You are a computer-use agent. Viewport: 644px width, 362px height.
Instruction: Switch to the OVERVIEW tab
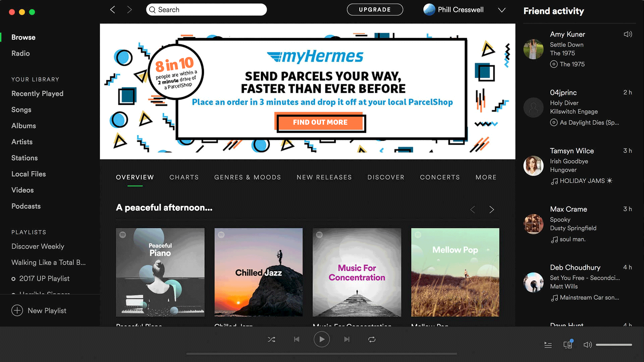pos(135,177)
